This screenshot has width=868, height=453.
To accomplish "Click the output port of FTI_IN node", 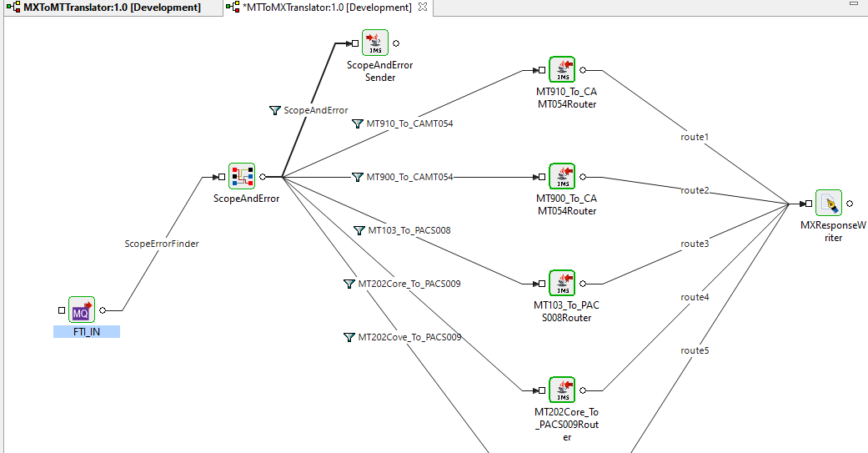I will (x=103, y=310).
